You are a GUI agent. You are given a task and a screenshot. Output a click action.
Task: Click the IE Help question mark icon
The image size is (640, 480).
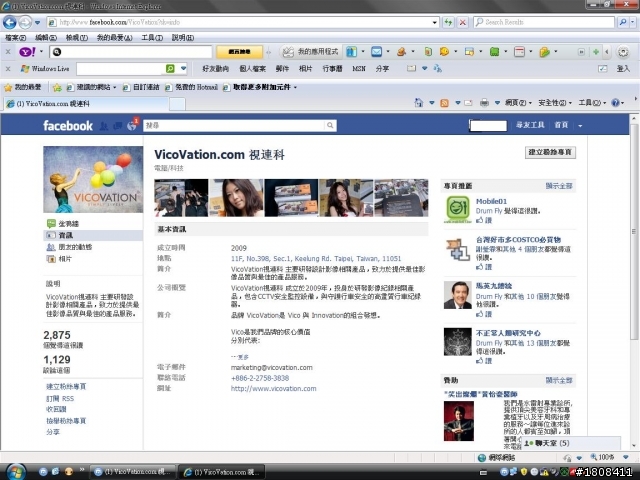click(616, 103)
